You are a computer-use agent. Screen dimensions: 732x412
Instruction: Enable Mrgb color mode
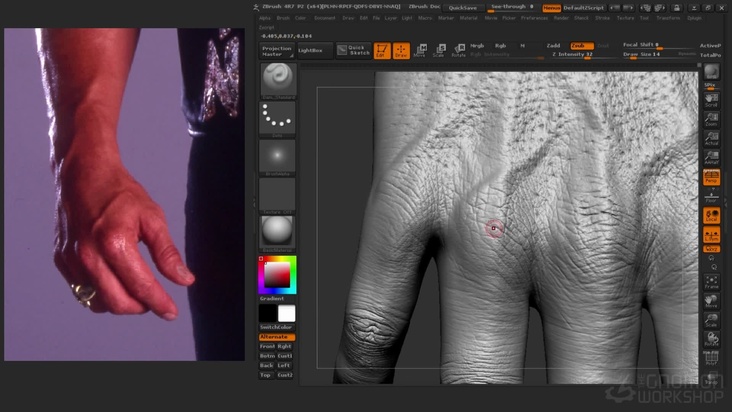tap(477, 46)
